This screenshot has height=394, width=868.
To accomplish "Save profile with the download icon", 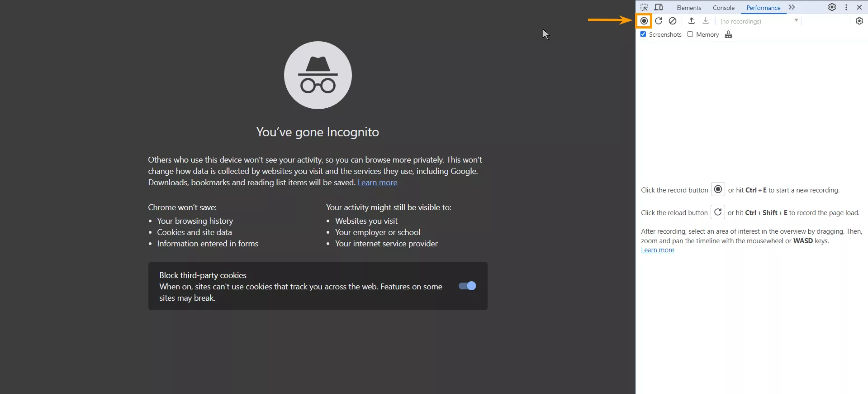I will click(706, 21).
